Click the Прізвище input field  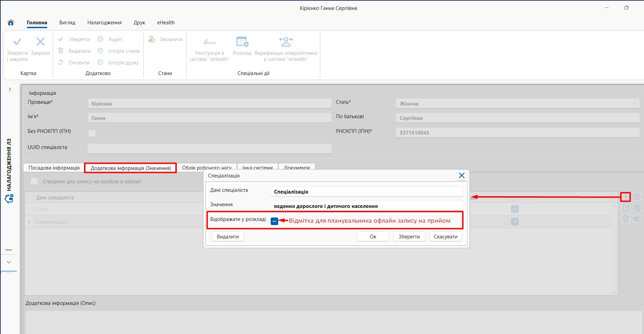209,103
